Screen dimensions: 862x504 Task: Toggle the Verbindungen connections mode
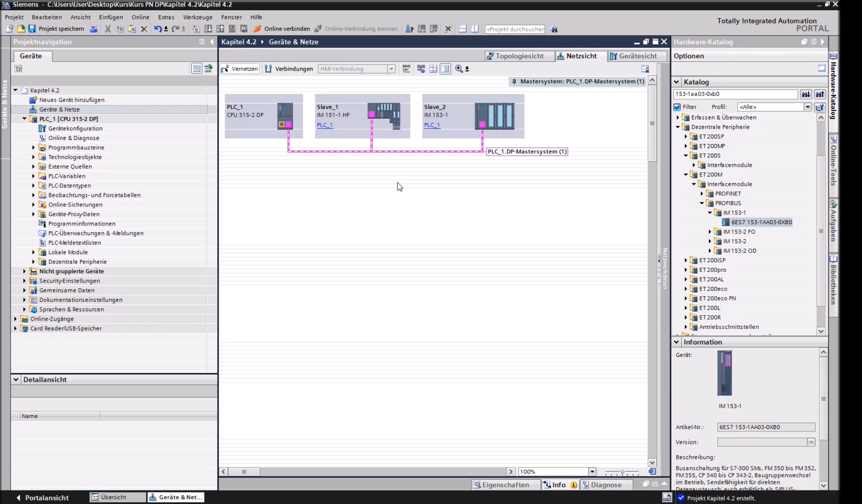coord(289,69)
